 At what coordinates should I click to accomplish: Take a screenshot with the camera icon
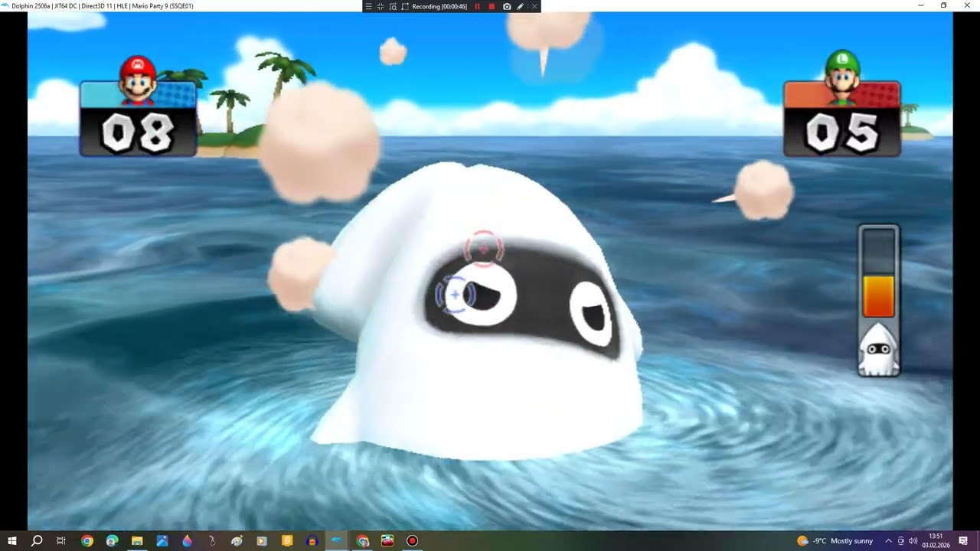507,6
